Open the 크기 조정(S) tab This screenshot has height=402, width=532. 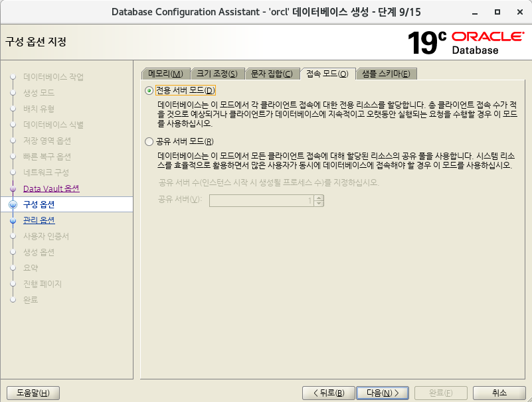coord(217,74)
